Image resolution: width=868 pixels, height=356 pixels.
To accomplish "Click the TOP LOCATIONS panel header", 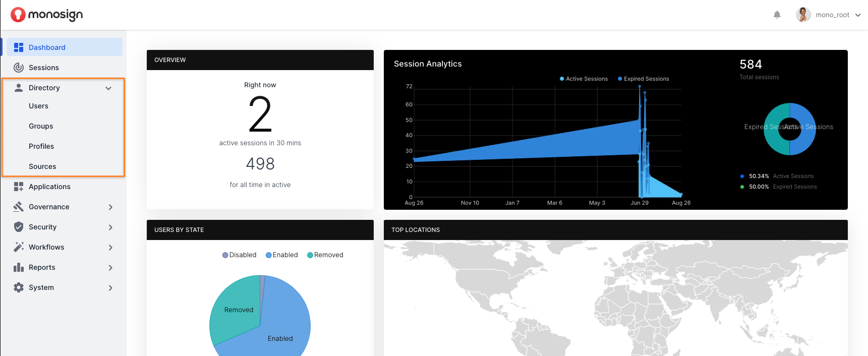I will click(616, 230).
